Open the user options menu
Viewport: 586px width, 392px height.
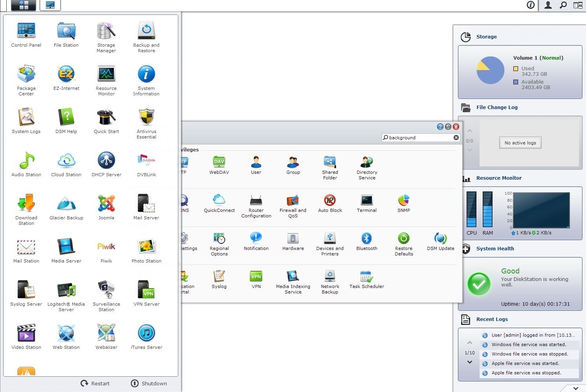pos(548,5)
